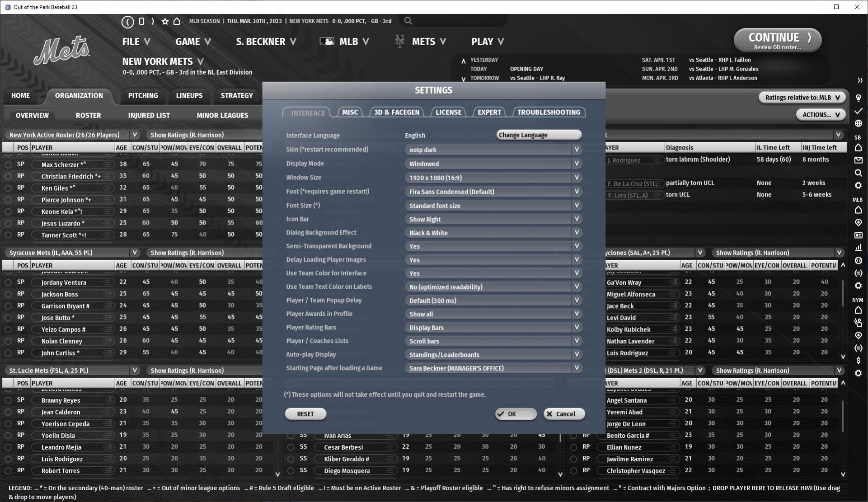Viewport: 868px width, 502px height.
Task: Click the home icon in top toolbar
Action: [x=177, y=21]
